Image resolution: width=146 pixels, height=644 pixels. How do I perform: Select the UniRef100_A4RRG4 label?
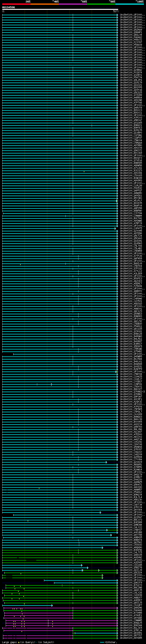131,98
